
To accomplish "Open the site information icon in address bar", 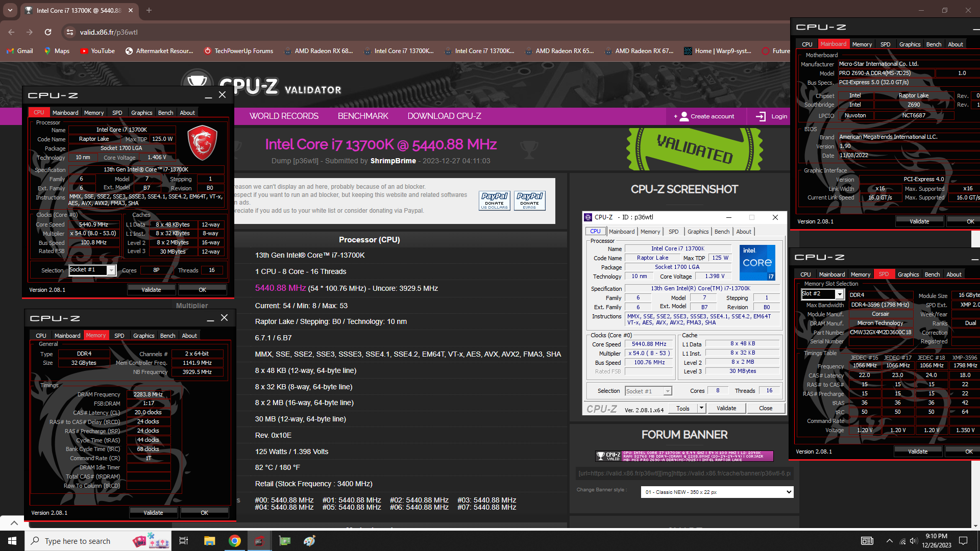I will coord(69,32).
